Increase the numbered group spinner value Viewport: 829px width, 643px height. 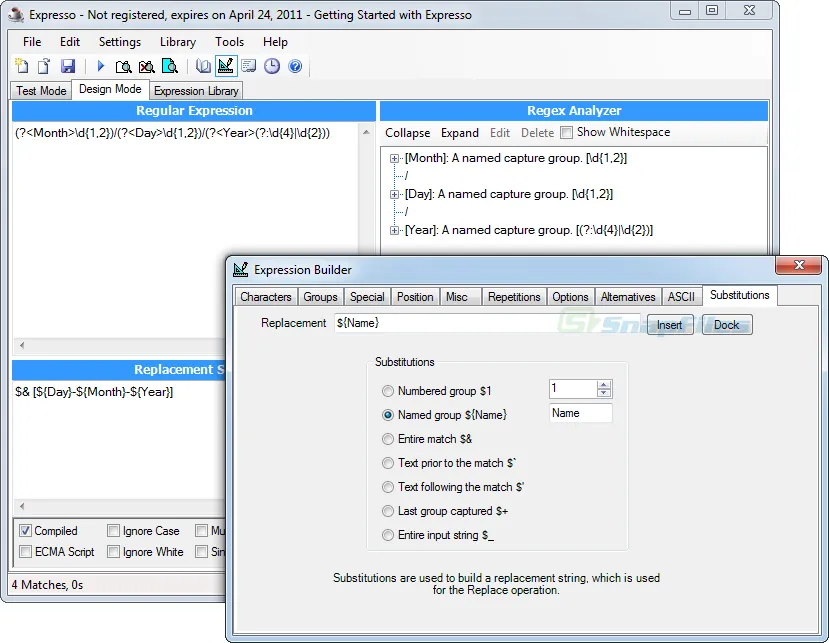(x=604, y=384)
